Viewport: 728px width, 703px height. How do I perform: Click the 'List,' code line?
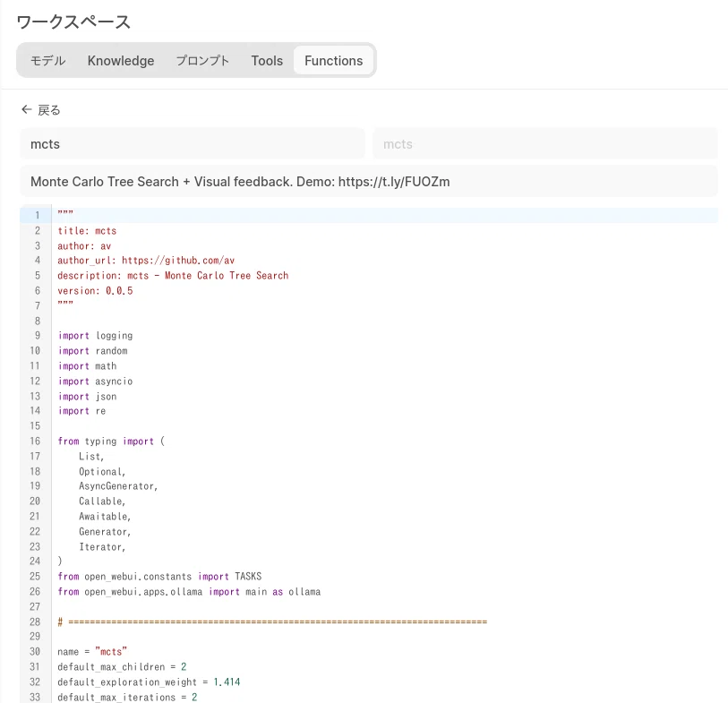pos(91,457)
